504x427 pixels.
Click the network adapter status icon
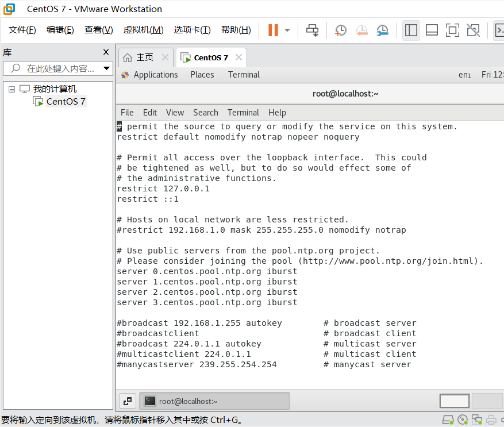coord(476,420)
